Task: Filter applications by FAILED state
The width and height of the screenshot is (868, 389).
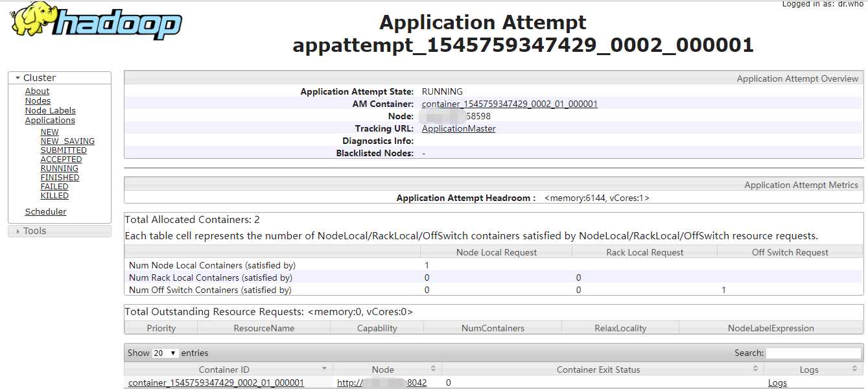Action: pyautogui.click(x=54, y=187)
